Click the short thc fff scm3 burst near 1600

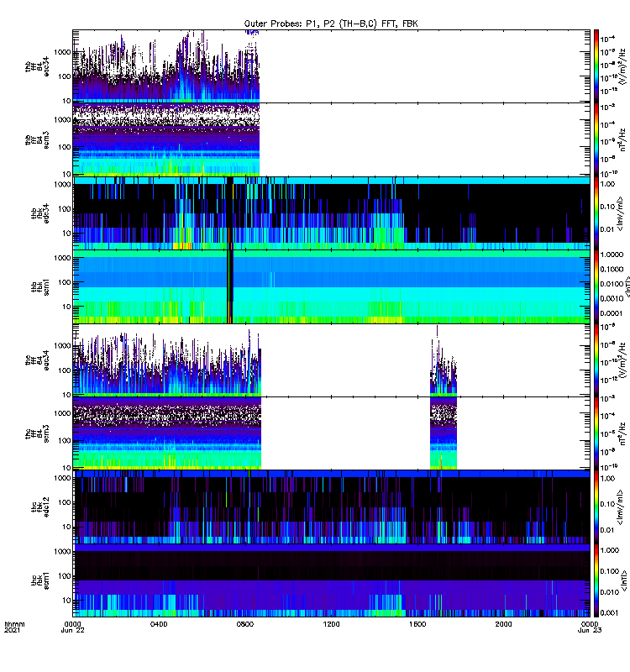pyautogui.click(x=444, y=433)
